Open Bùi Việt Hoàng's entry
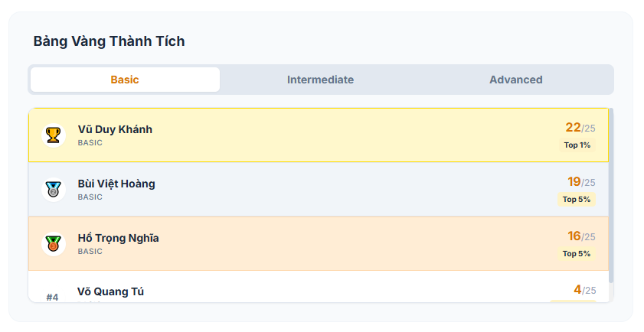Image resolution: width=644 pixels, height=332 pixels. pos(116,184)
